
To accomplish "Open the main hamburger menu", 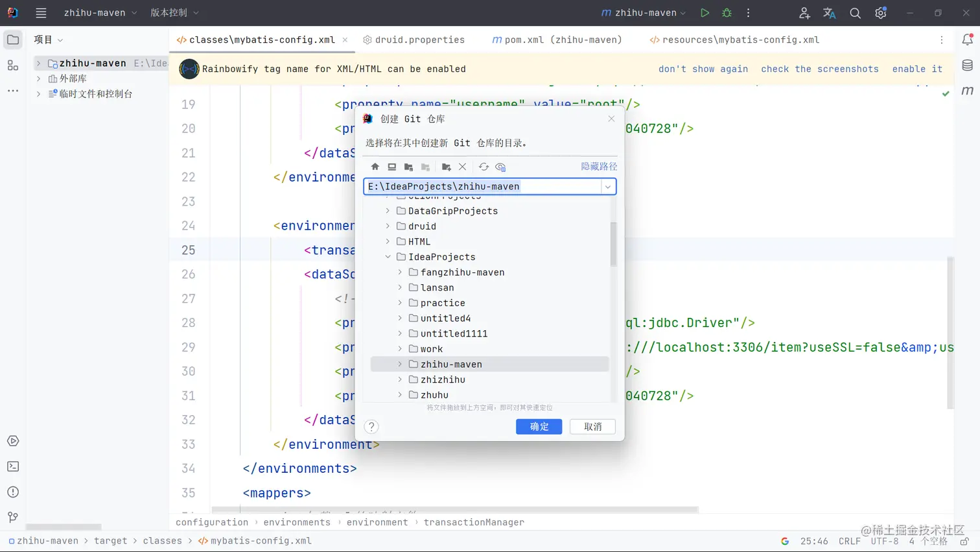I will (x=41, y=13).
